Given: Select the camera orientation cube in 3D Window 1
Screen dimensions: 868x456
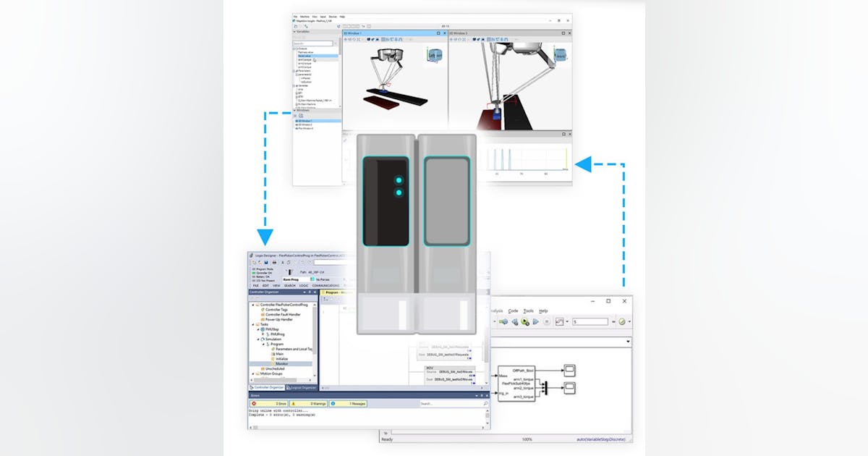Looking at the screenshot, I should (x=434, y=56).
